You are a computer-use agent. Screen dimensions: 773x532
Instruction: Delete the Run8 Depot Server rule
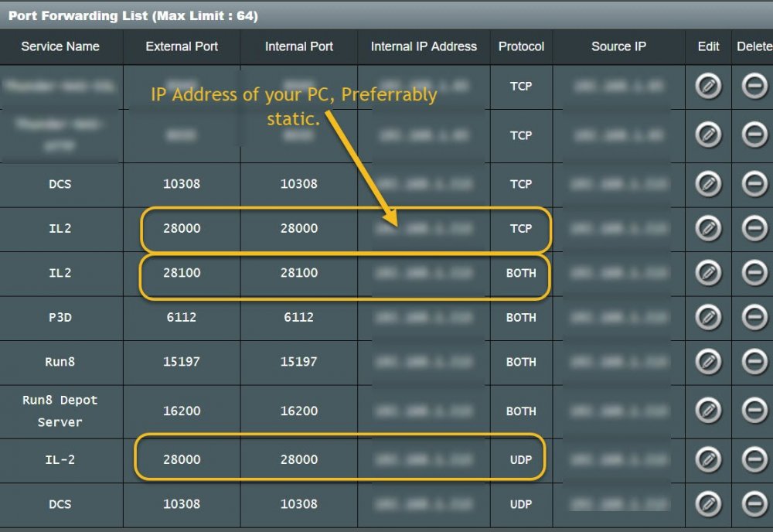click(x=754, y=411)
